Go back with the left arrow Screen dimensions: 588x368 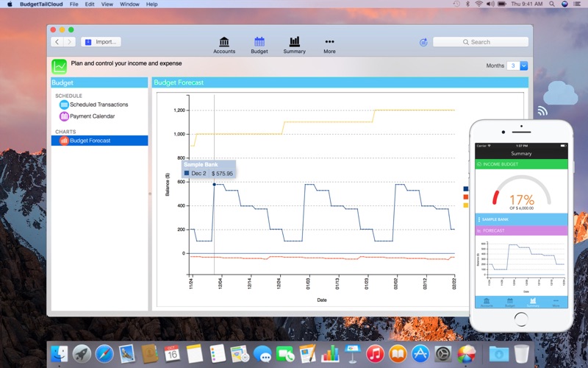click(x=57, y=42)
